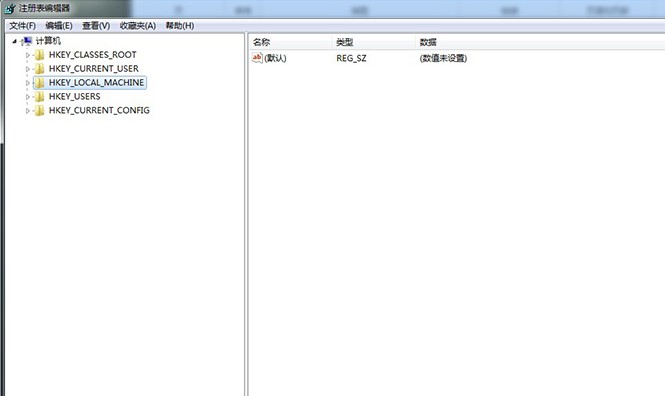Open the 查看(V) menu
This screenshot has height=396, width=665.
[x=96, y=26]
